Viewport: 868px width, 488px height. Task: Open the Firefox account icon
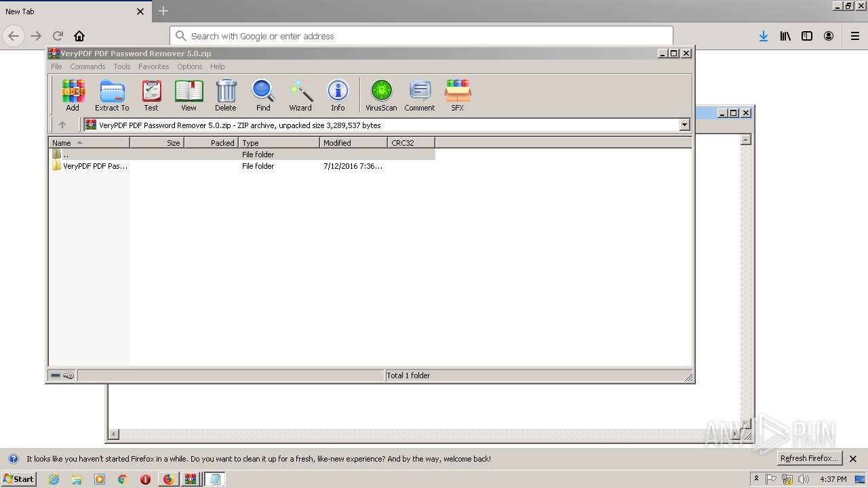829,36
